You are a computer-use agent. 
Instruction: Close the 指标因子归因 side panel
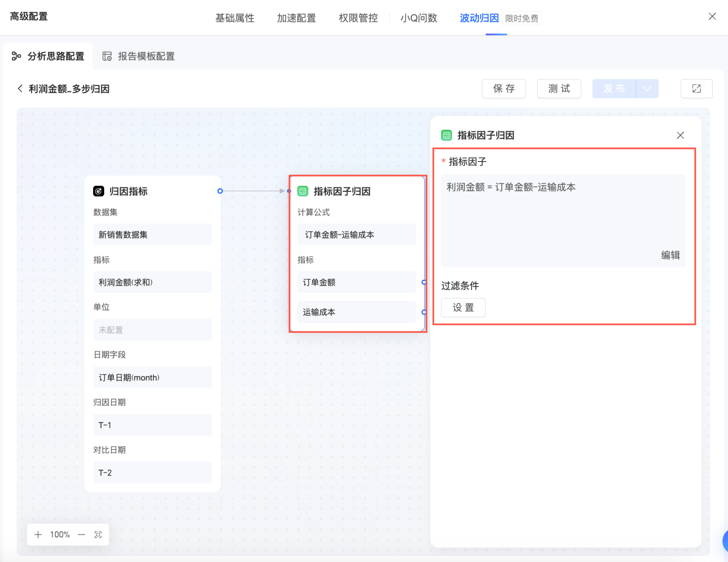click(x=680, y=135)
